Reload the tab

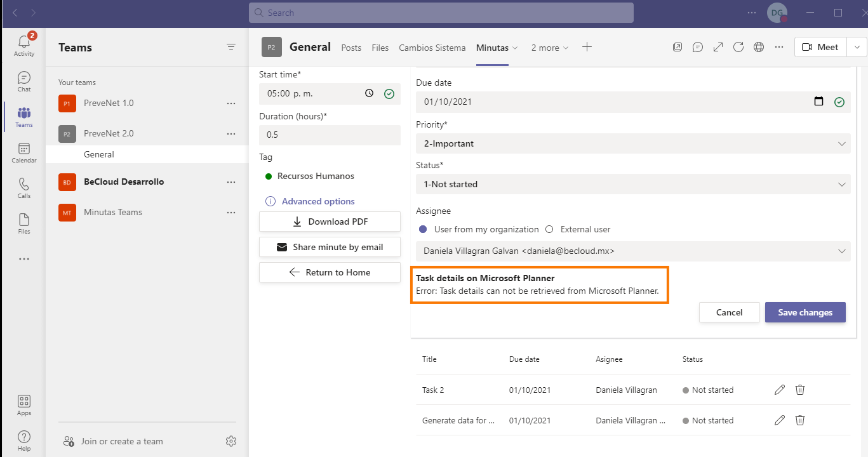[x=738, y=47]
